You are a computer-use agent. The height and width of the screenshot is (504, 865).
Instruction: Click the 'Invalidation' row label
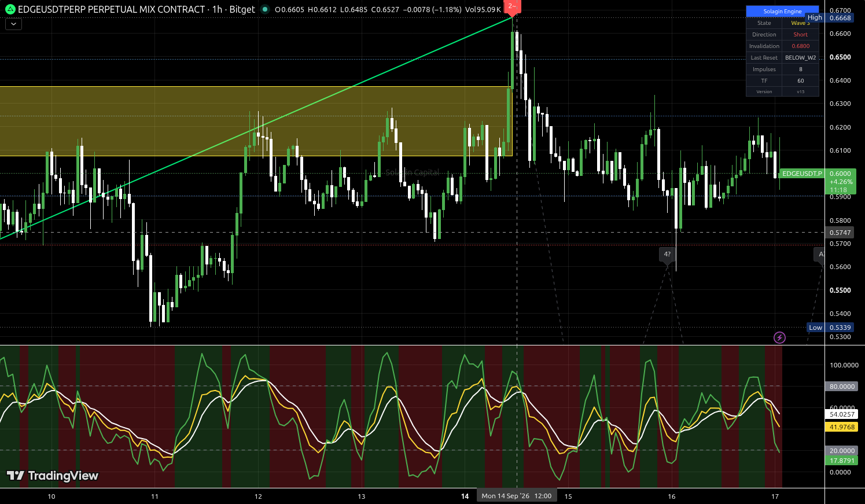click(x=764, y=46)
